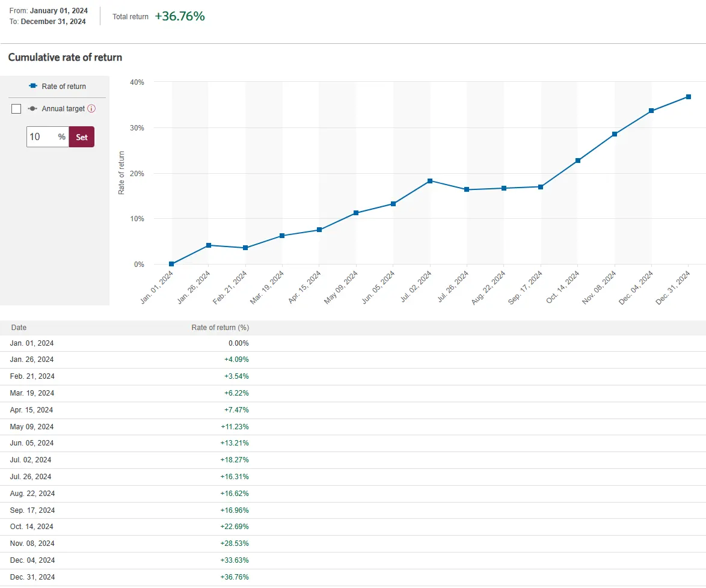Viewport: 706px width, 588px height.
Task: Click the Jul. 02, 2024 table row date
Action: click(31, 460)
